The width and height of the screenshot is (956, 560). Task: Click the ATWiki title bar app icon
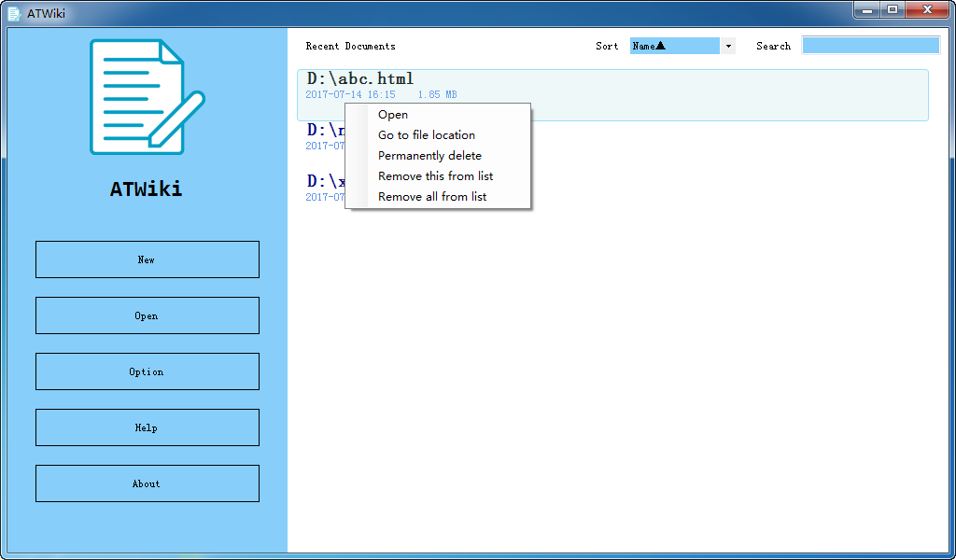pyautogui.click(x=14, y=13)
